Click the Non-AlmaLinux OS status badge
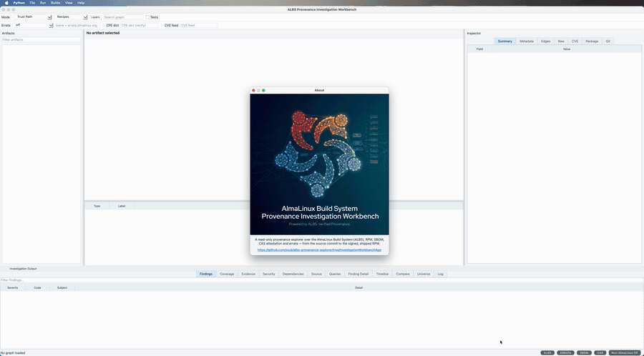The image size is (644, 356). (x=625, y=352)
